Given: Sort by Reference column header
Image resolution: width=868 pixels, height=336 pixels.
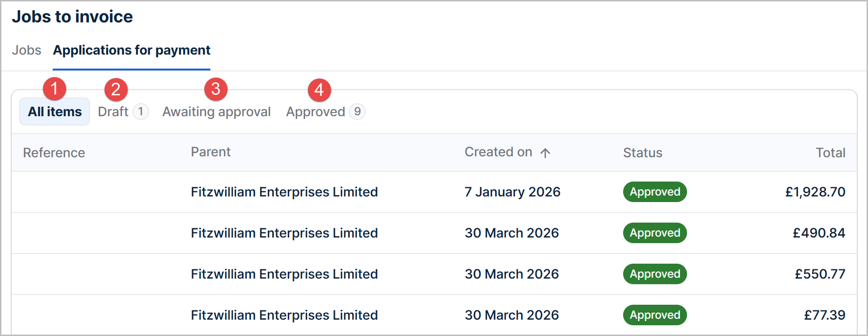Looking at the screenshot, I should pyautogui.click(x=54, y=153).
